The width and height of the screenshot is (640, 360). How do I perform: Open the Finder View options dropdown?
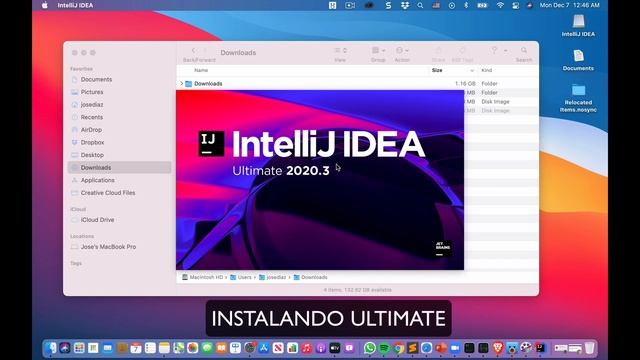click(x=340, y=51)
